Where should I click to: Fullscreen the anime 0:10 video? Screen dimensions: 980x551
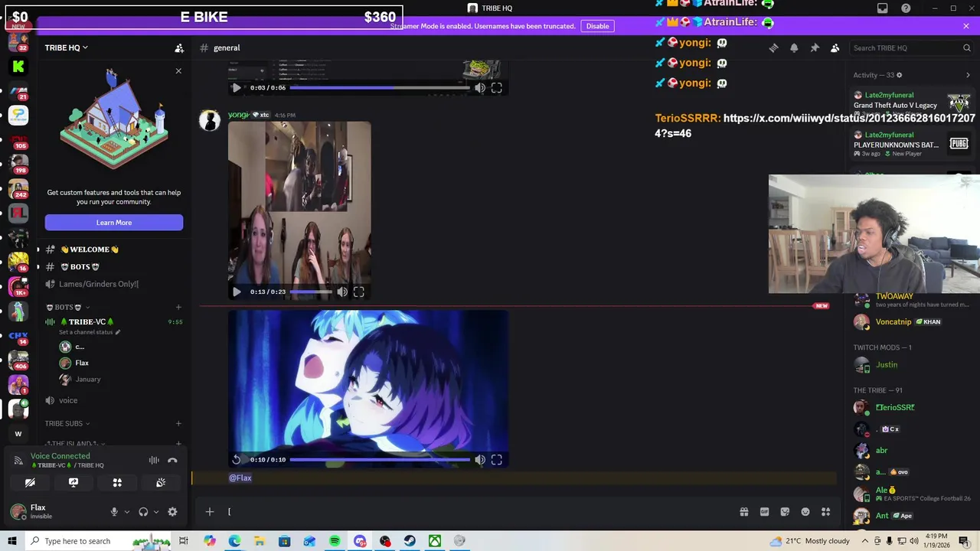[x=496, y=460]
